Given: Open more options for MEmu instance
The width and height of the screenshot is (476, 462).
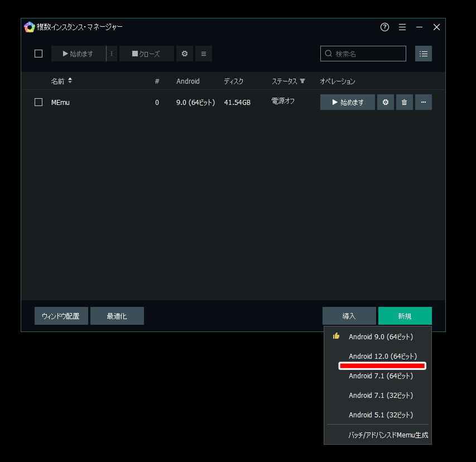Looking at the screenshot, I should click(x=424, y=102).
